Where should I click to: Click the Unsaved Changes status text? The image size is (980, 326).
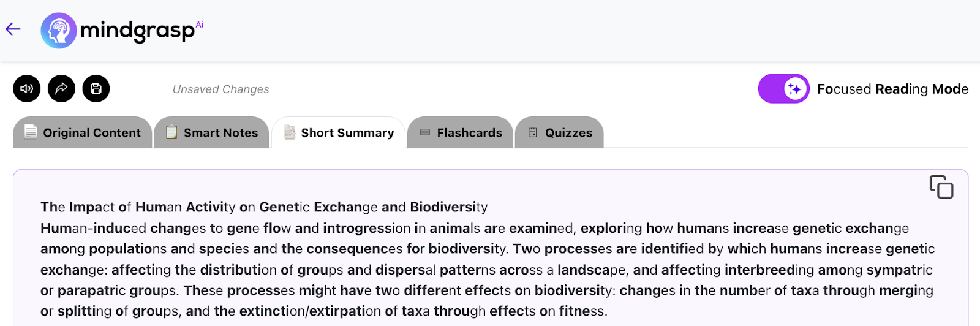(x=221, y=89)
